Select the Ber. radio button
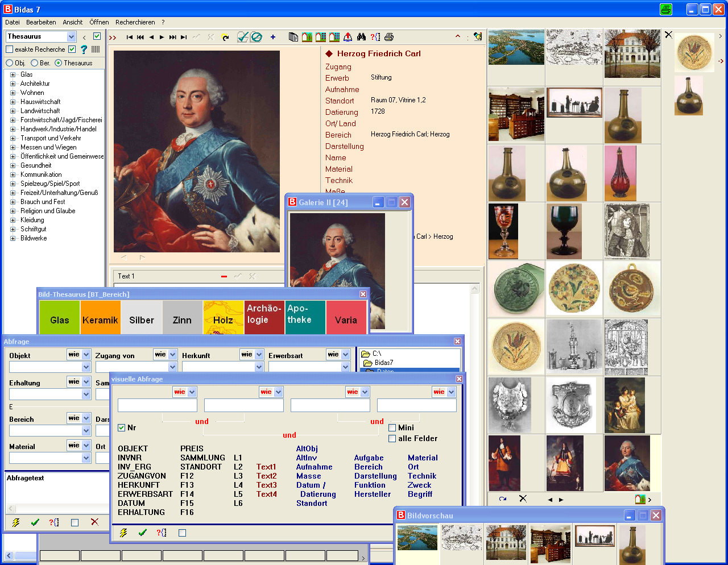The image size is (728, 565). (x=34, y=63)
